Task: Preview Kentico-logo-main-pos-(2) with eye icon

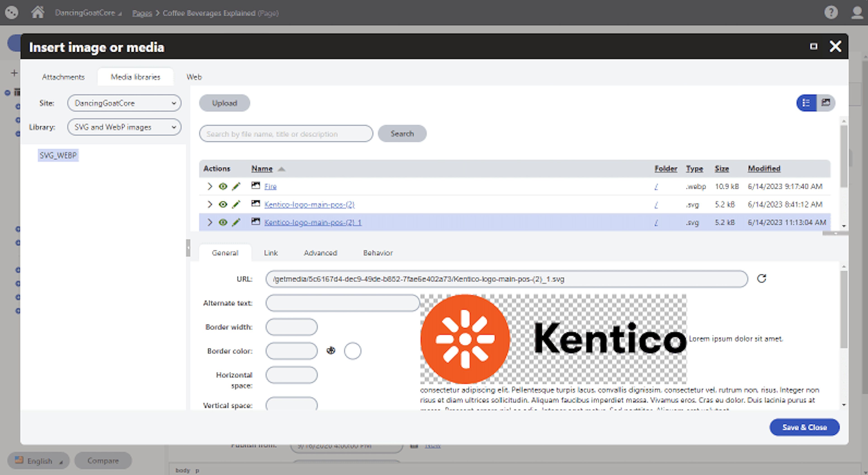Action: coord(223,204)
